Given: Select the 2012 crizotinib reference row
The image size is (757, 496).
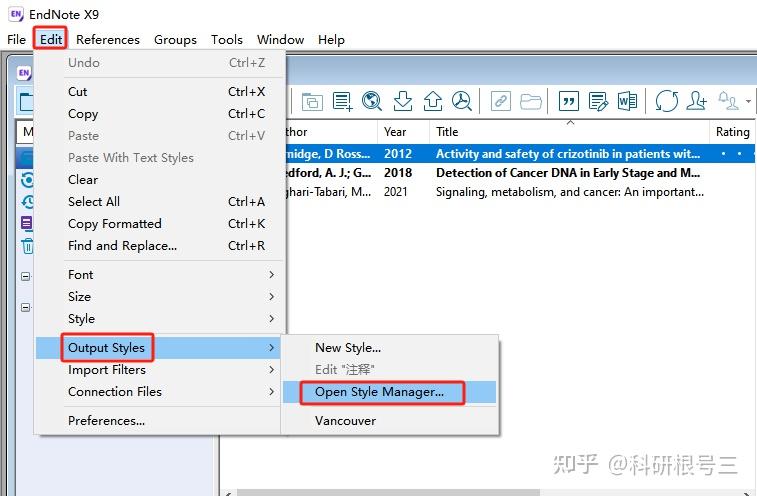Looking at the screenshot, I should tap(520, 154).
